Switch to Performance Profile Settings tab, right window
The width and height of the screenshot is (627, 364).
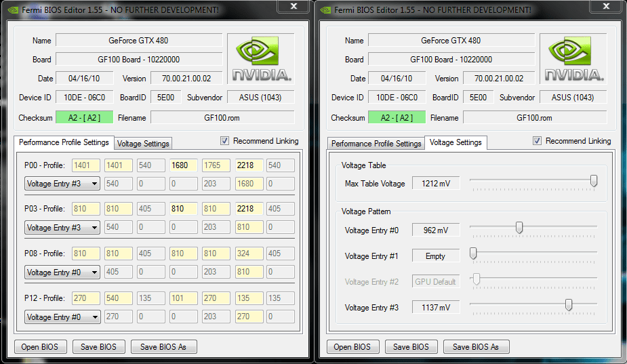[x=376, y=144]
